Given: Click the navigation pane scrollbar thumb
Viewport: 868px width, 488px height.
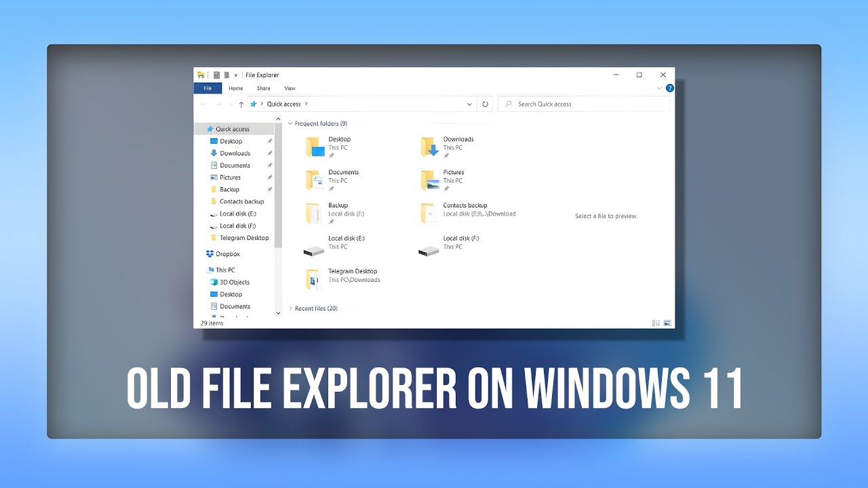Looking at the screenshot, I should 278,184.
